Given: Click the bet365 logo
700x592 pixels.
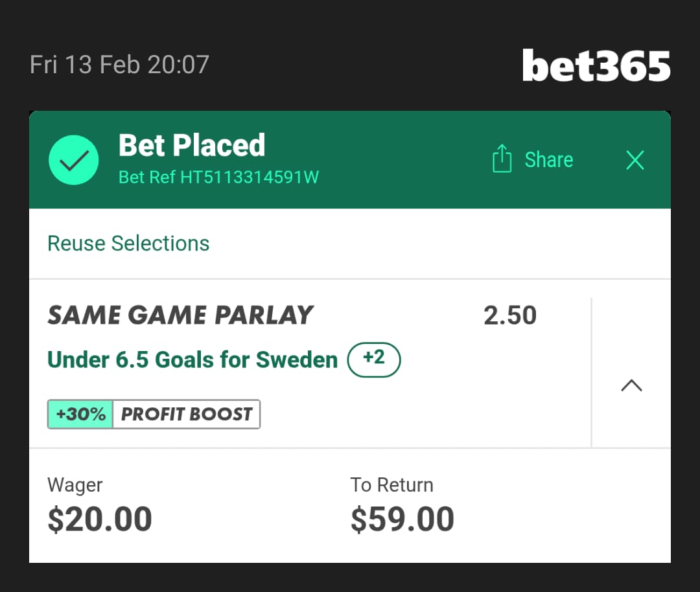Looking at the screenshot, I should [x=596, y=65].
